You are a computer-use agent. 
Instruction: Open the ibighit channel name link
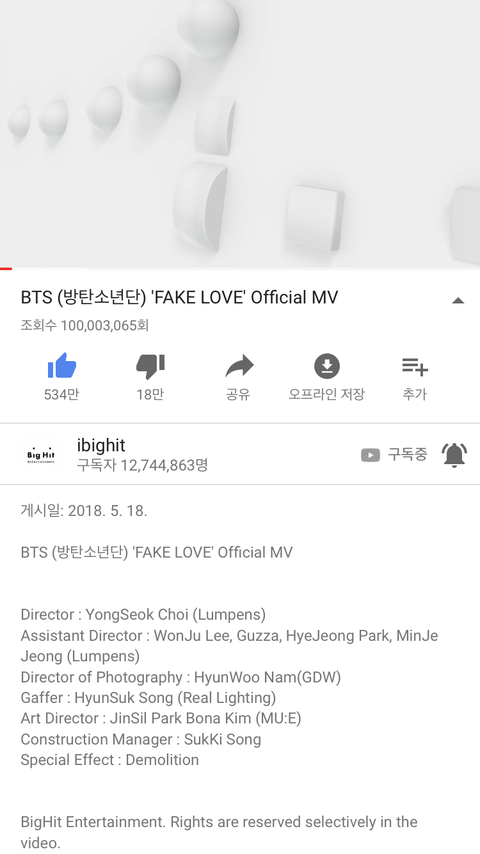point(101,445)
